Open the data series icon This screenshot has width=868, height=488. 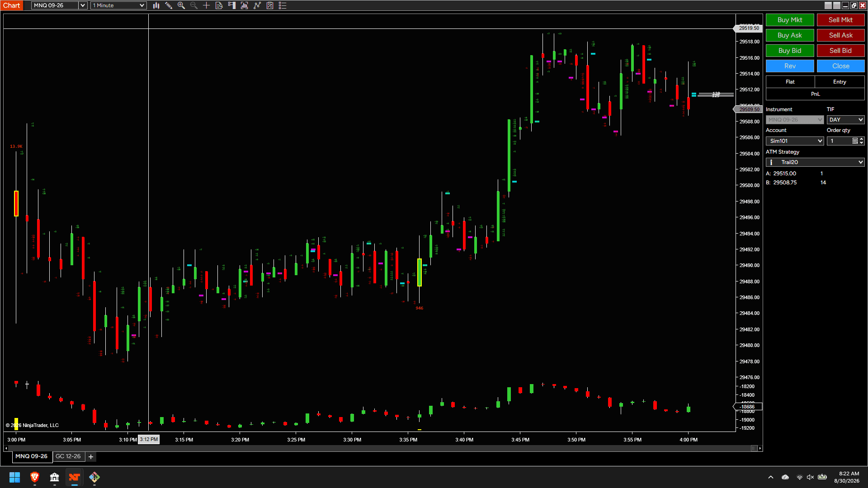pos(245,5)
